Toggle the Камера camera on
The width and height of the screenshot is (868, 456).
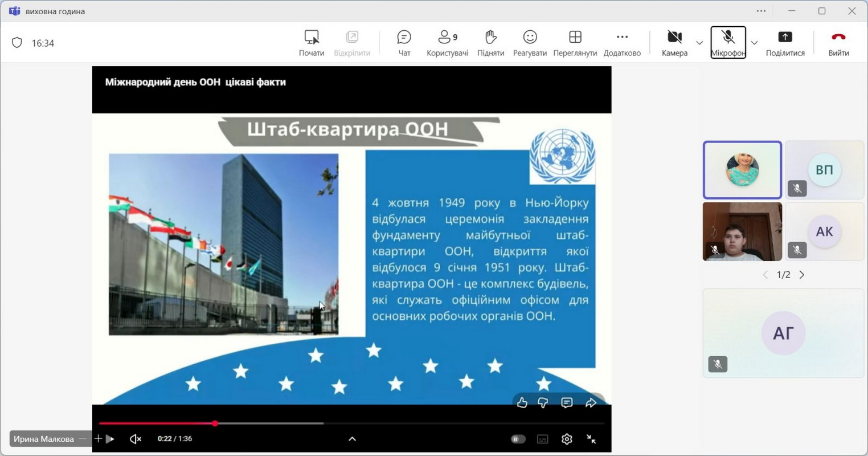[674, 43]
